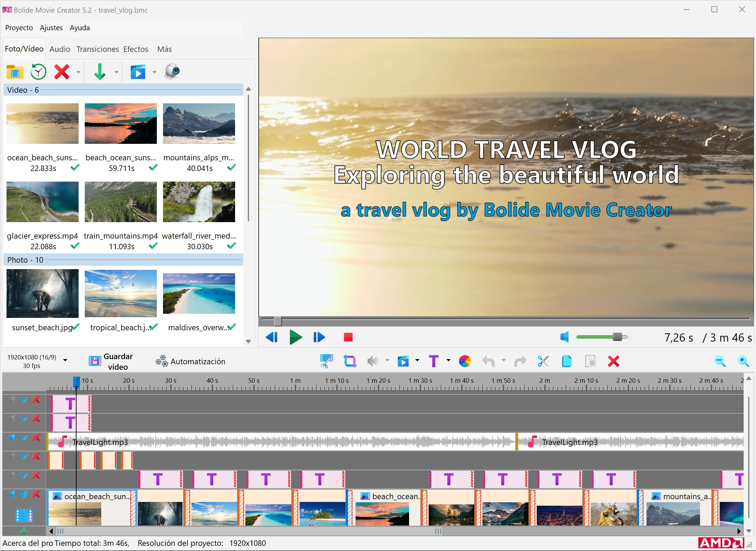756x551 pixels.
Task: Toggle mute on the fourth track with small clips
Action: (12, 457)
